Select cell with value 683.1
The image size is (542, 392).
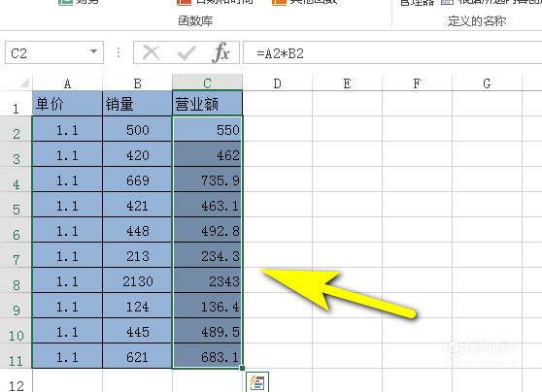click(208, 356)
